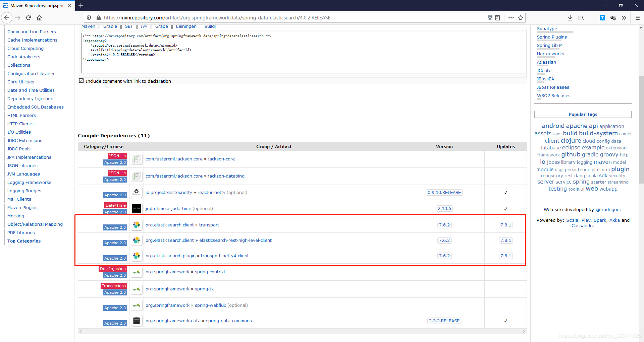Click inside the dependency snippet textarea
644x342 pixels.
tap(303, 53)
